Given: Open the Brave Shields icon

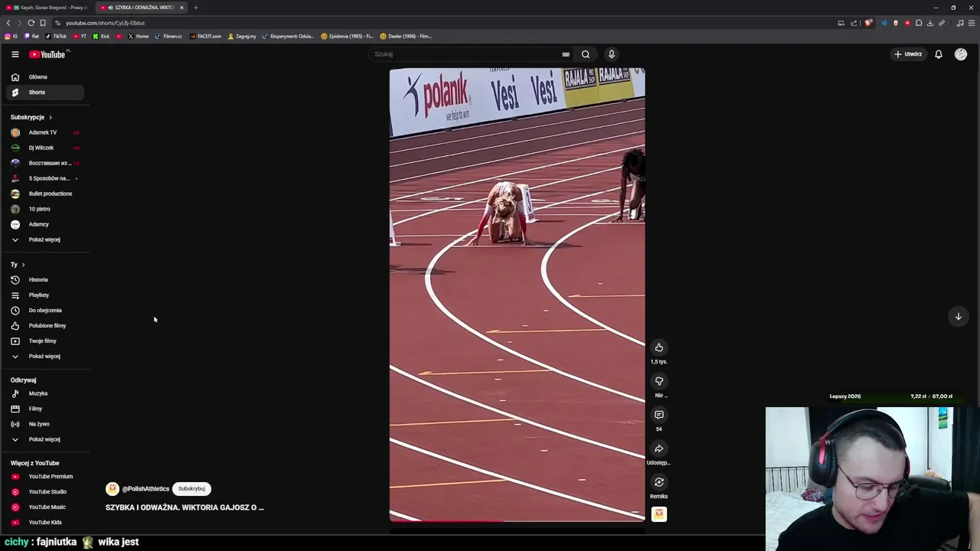Looking at the screenshot, I should click(x=867, y=23).
